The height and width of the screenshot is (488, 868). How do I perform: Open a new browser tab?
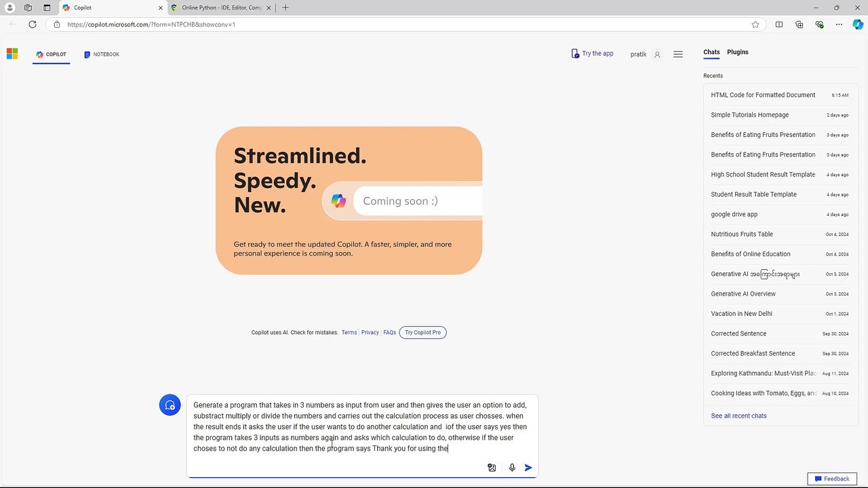click(x=285, y=7)
